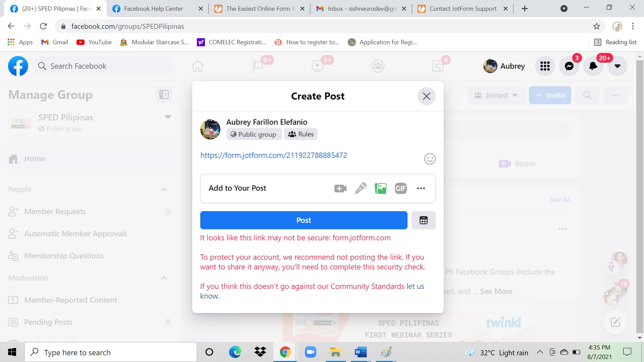644x362 pixels.
Task: Open Membership Questions
Action: (91, 256)
